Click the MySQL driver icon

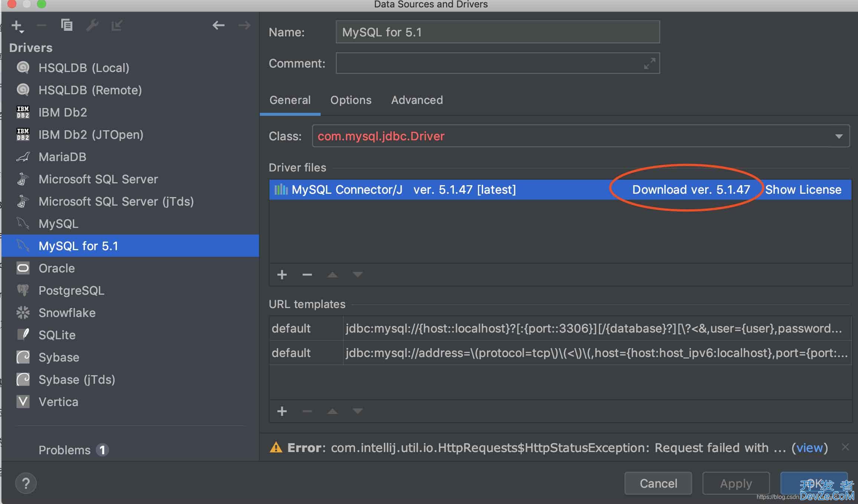24,224
